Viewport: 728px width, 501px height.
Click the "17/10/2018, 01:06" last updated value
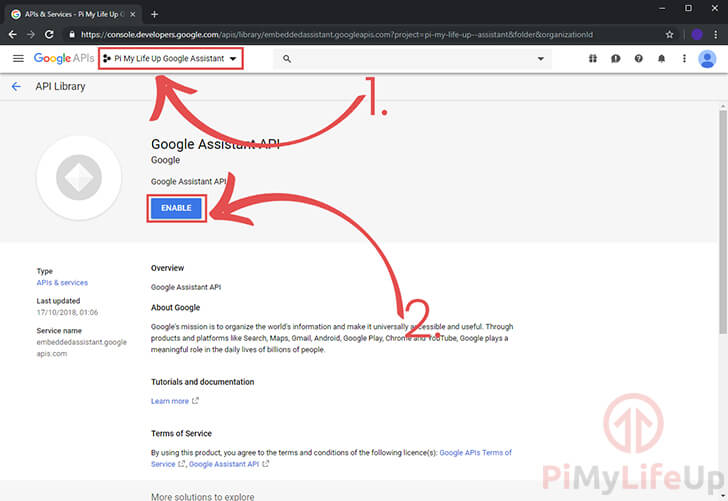(x=67, y=312)
